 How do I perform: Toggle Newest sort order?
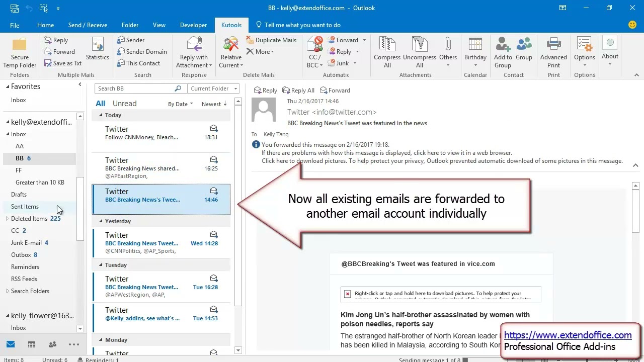pos(214,104)
